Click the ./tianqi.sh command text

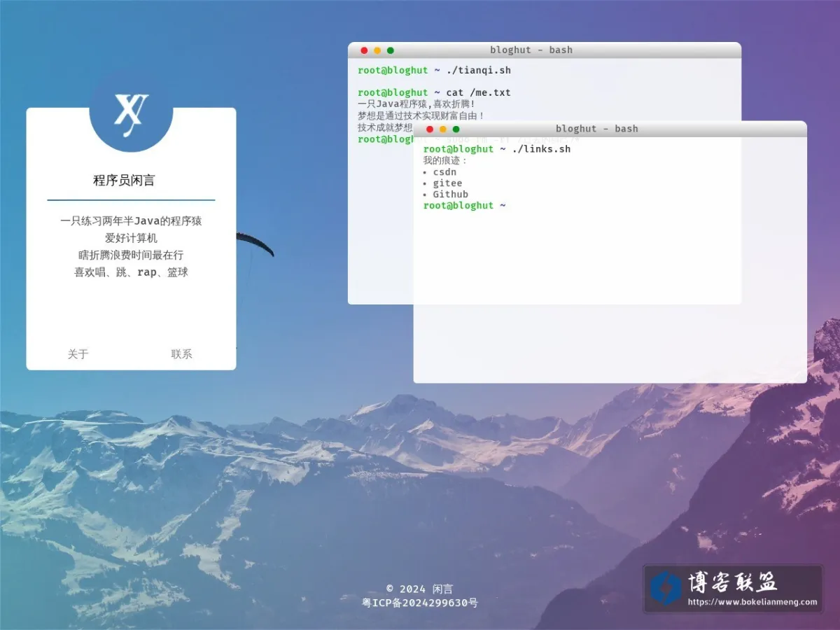(479, 71)
